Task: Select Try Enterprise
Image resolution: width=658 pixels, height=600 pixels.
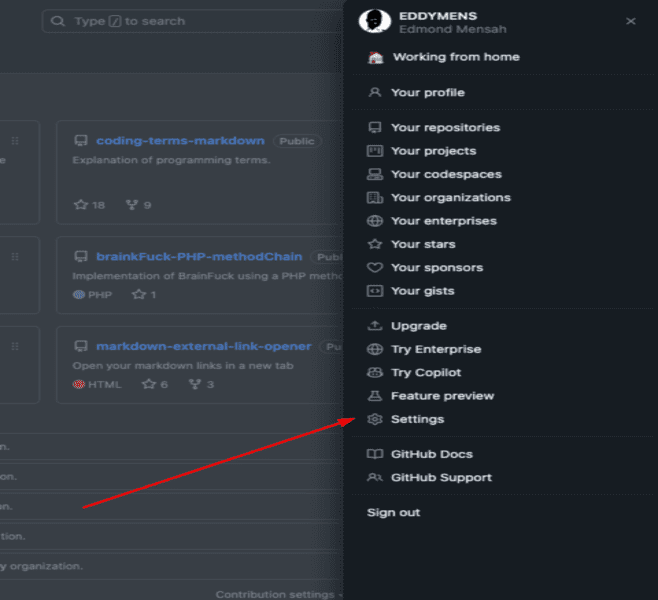Action: (x=436, y=350)
